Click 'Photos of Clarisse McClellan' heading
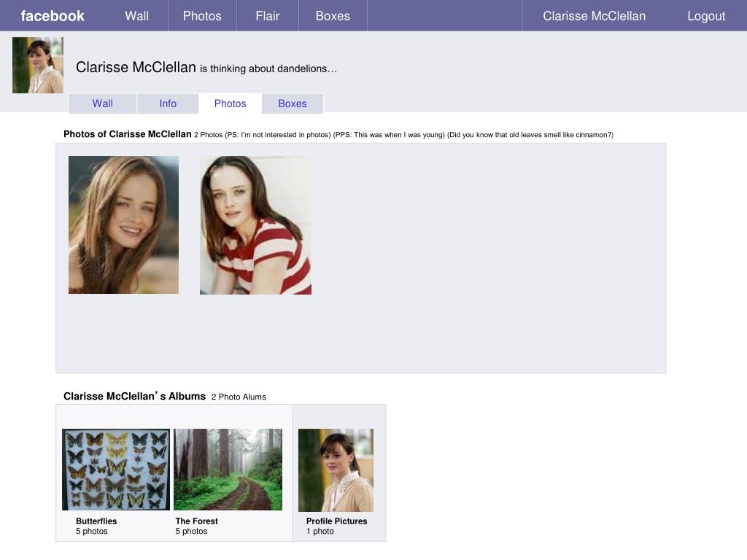747x560 pixels. click(127, 134)
